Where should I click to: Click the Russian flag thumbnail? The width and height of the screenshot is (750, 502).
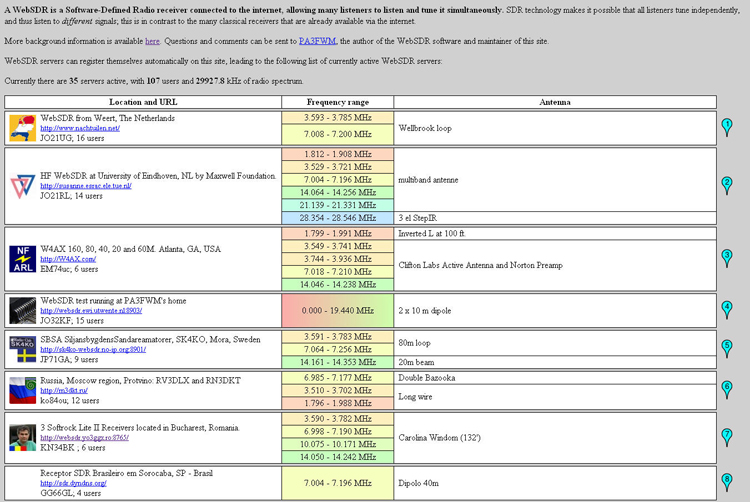click(x=22, y=389)
